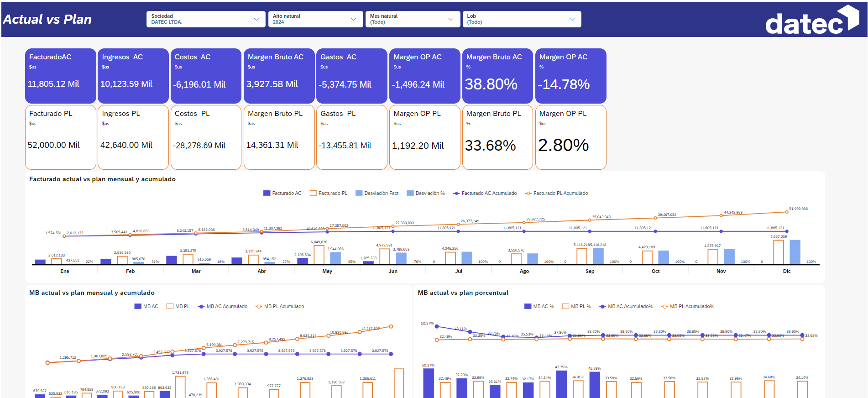This screenshot has width=868, height=398.
Task: Open the Sociedad dropdown filter
Action: 206,19
